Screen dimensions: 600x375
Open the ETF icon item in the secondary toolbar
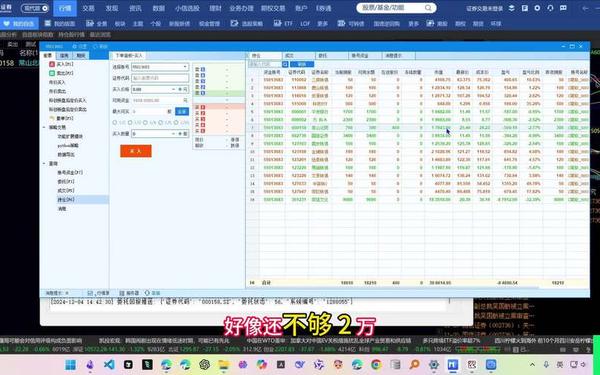pos(277,23)
